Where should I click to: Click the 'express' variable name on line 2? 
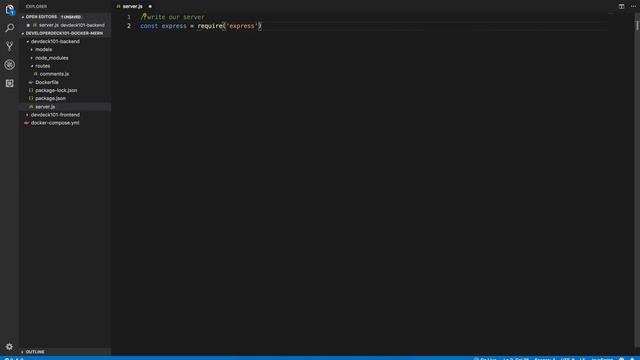click(x=174, y=26)
